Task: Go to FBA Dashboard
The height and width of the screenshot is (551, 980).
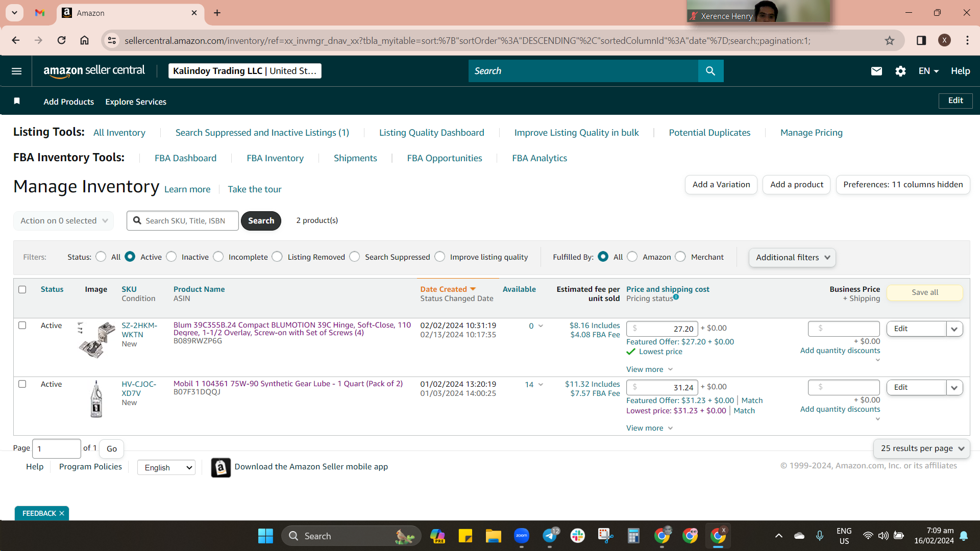Action: [x=186, y=158]
